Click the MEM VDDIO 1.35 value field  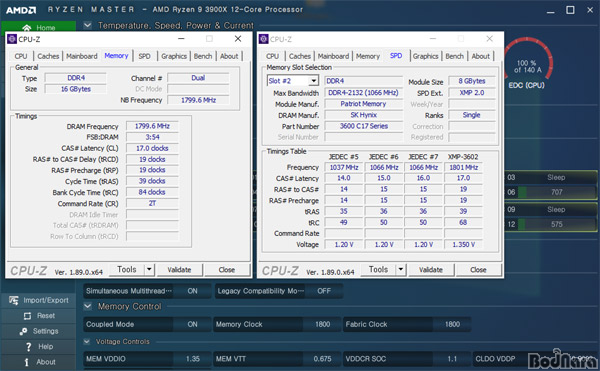click(x=192, y=359)
